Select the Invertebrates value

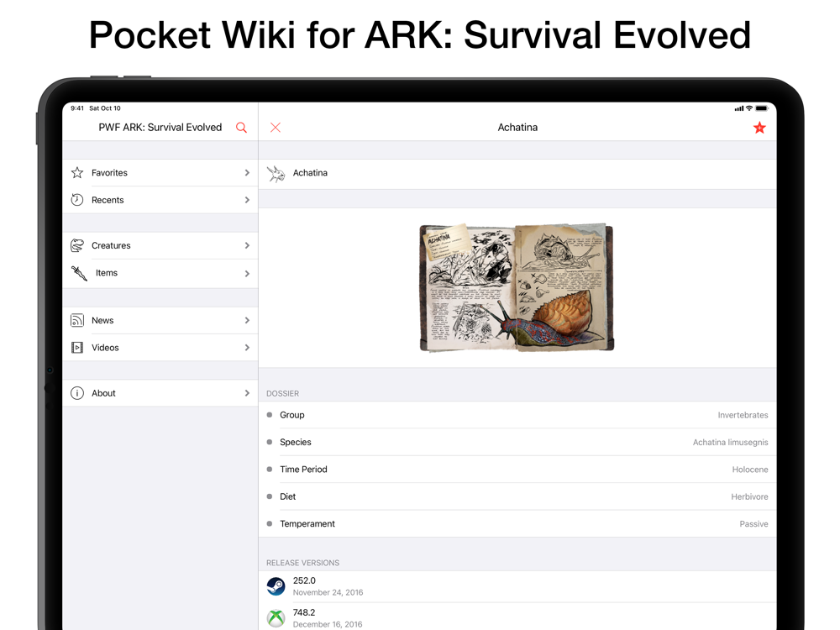tap(743, 415)
